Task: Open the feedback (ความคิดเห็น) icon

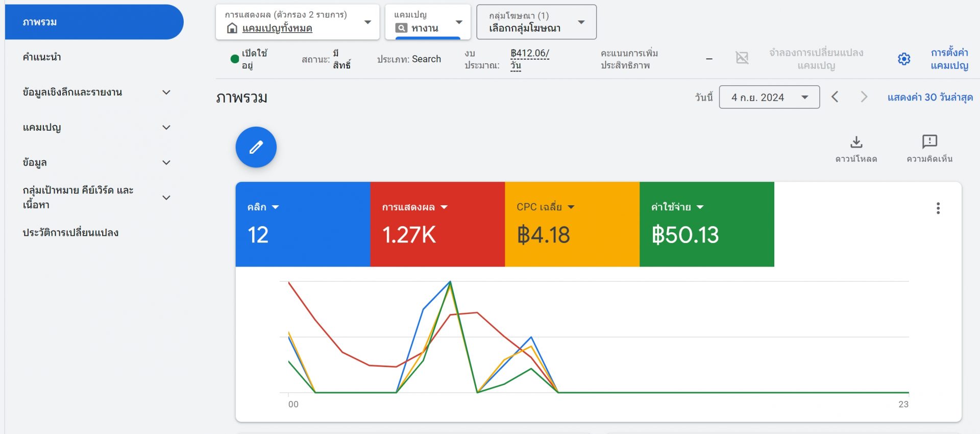Action: (x=929, y=142)
